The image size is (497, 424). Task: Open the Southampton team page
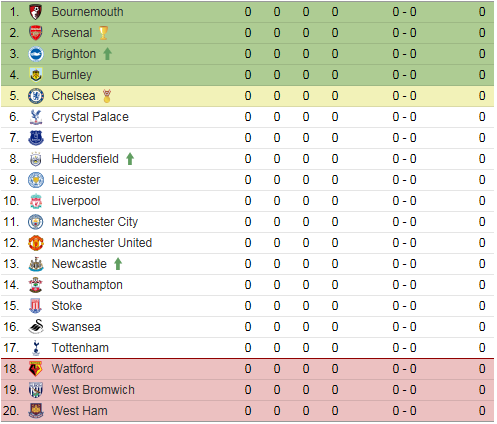tap(87, 285)
